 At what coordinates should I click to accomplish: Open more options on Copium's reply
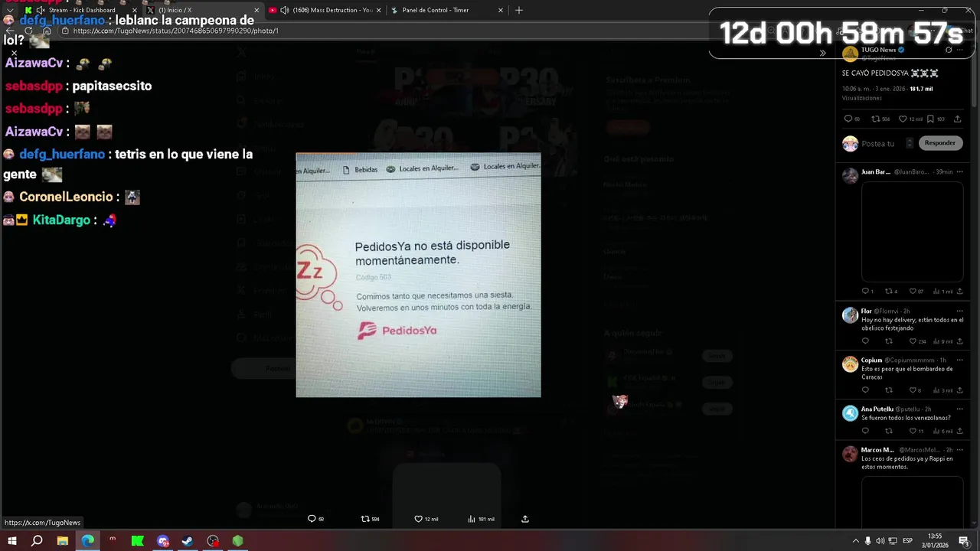tap(959, 360)
